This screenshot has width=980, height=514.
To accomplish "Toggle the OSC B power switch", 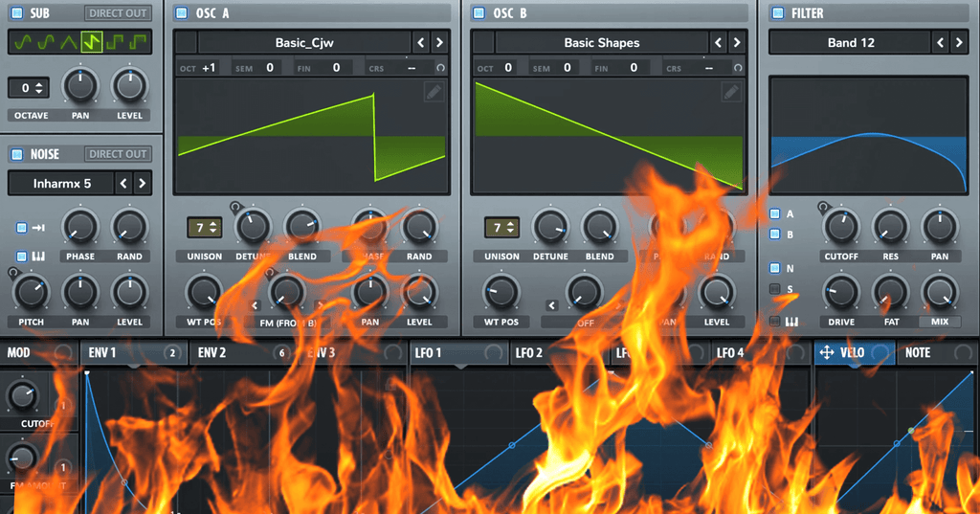I will point(479,13).
